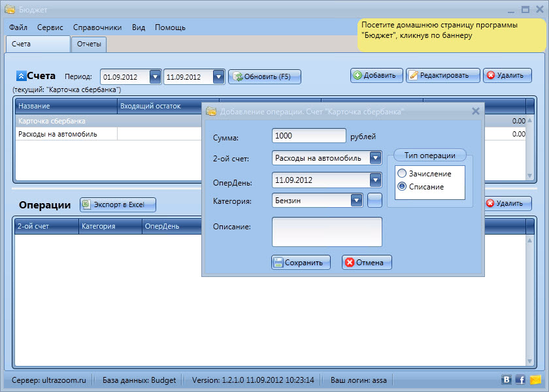Click Сохранить to save operation

click(301, 263)
